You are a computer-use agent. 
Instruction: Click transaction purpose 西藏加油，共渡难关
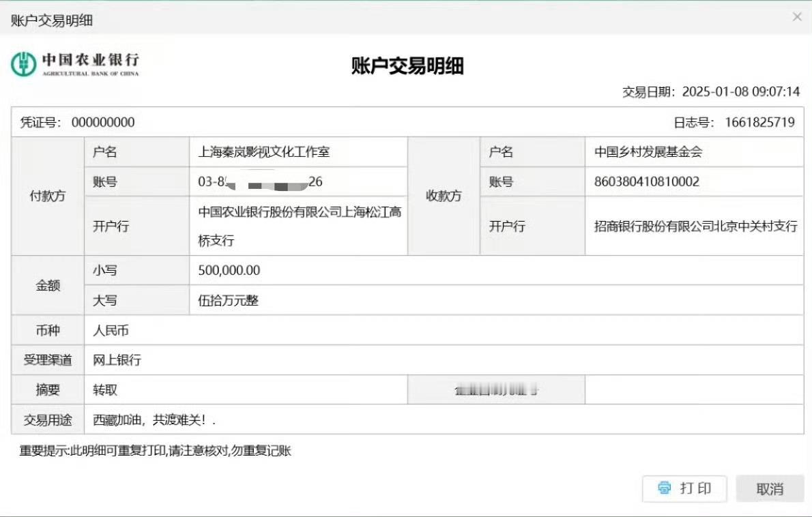[x=154, y=419]
